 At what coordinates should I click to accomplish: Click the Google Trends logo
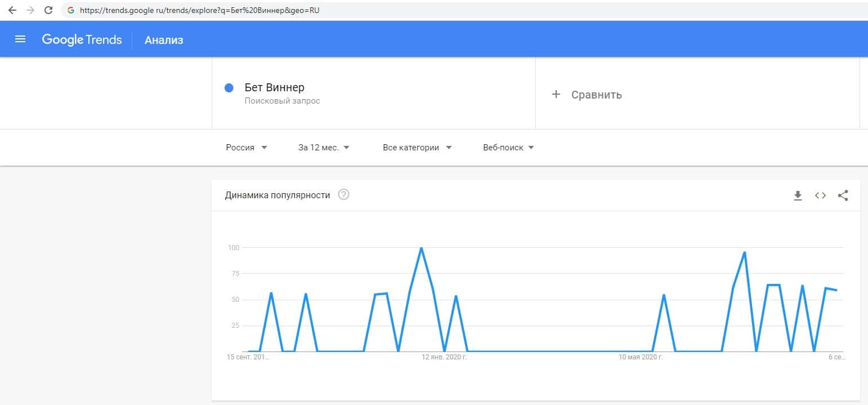(82, 39)
